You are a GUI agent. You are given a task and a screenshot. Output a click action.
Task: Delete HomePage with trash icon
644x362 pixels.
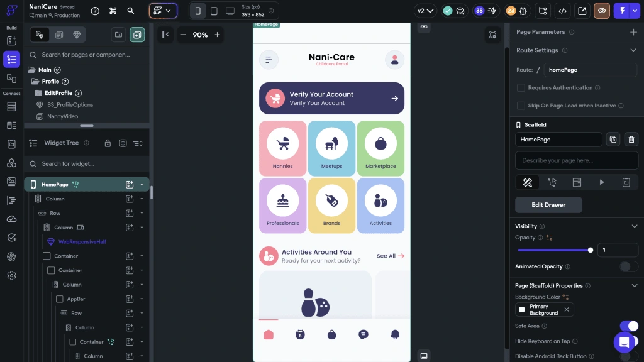click(631, 140)
